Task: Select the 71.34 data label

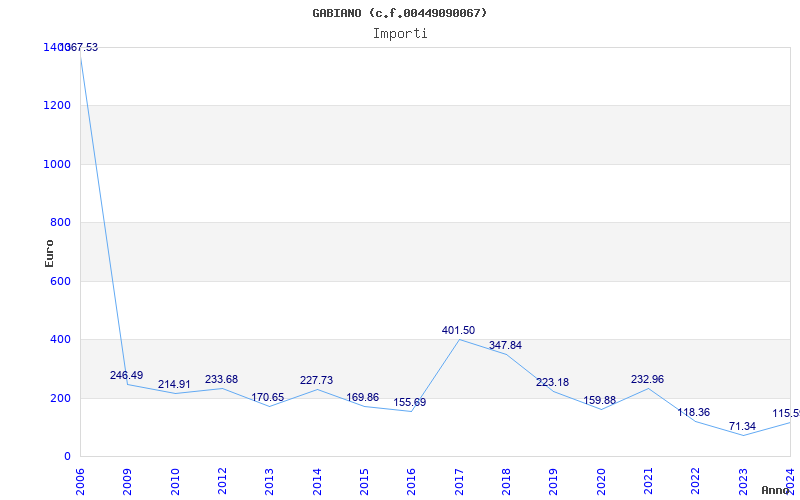Action: tap(742, 426)
